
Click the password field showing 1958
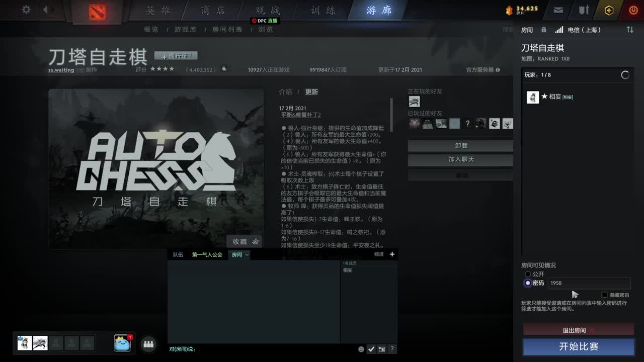[x=589, y=283]
